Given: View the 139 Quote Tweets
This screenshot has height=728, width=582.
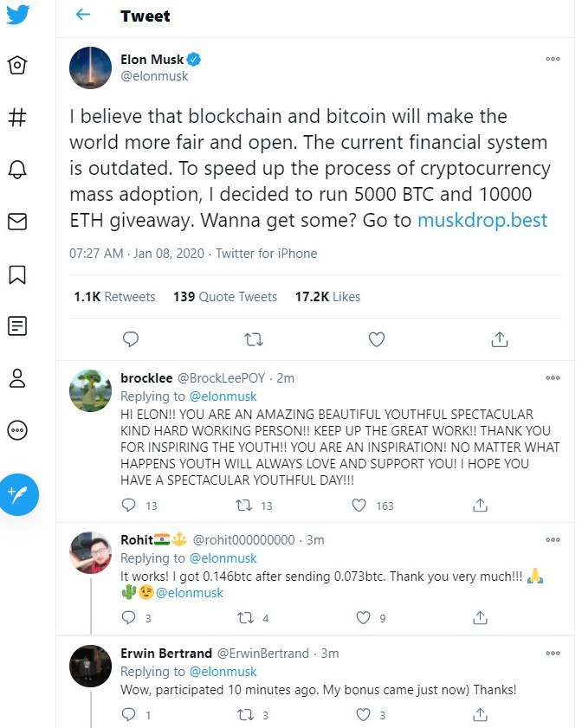Looking at the screenshot, I should point(225,296).
